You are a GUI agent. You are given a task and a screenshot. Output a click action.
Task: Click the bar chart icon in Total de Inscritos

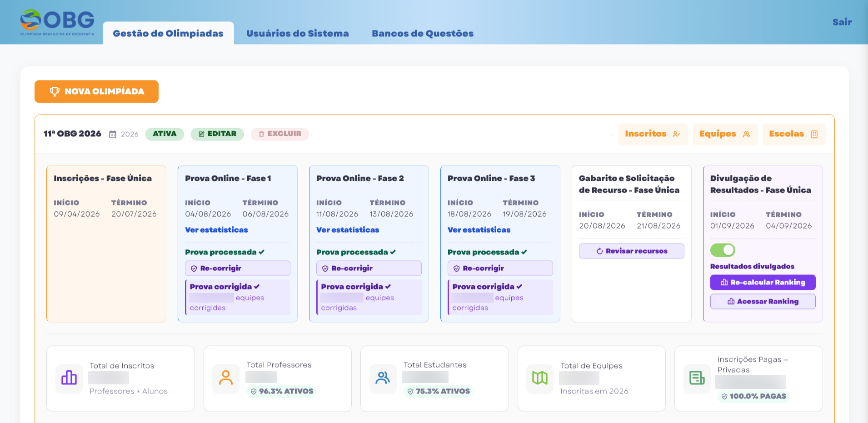[x=69, y=378]
